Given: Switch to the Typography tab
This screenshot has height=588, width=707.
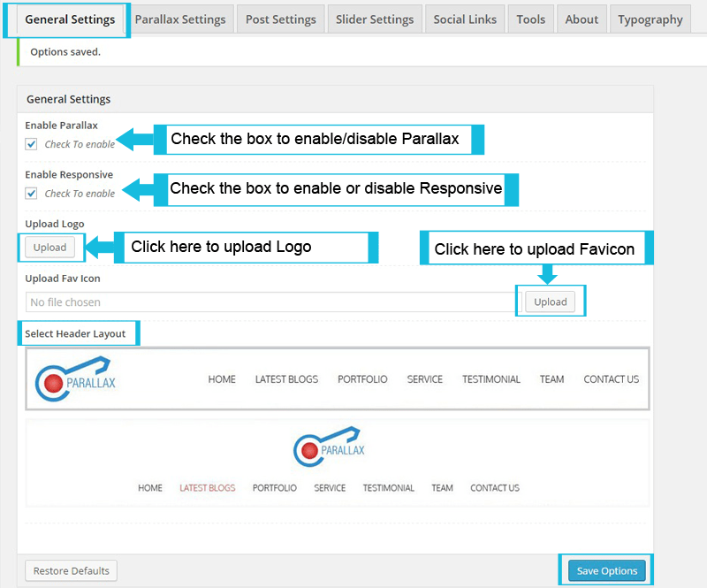Looking at the screenshot, I should 650,19.
